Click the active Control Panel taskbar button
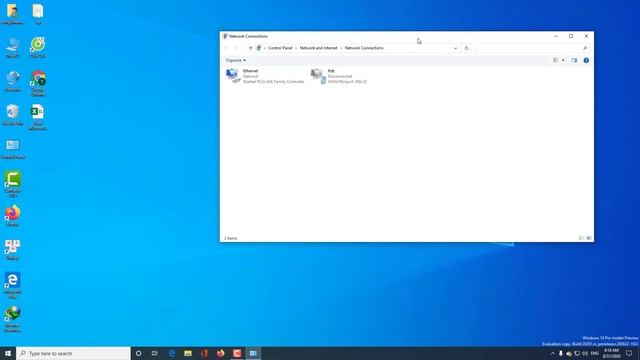Viewport: 640px width, 360px height. [253, 353]
